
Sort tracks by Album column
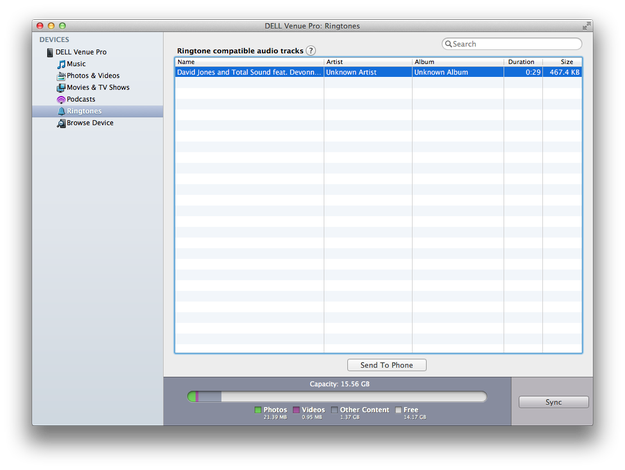click(x=458, y=62)
